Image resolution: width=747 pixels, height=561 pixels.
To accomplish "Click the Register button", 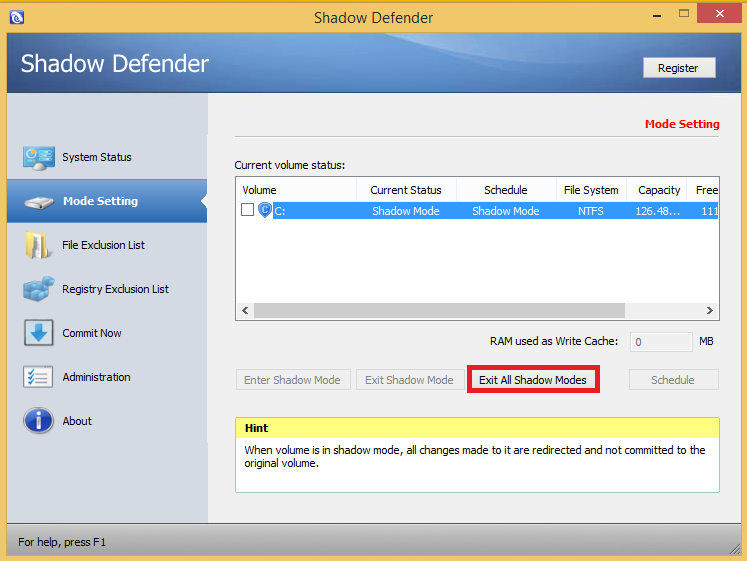I will pos(679,68).
